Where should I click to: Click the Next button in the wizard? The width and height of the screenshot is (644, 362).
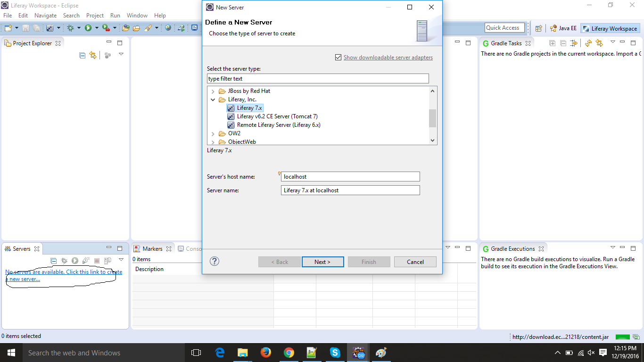pyautogui.click(x=322, y=262)
